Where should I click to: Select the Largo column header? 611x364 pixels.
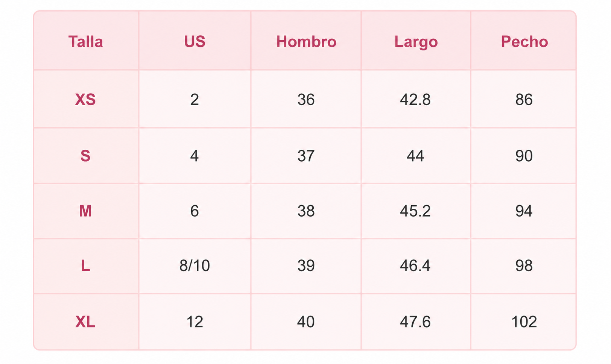(416, 42)
